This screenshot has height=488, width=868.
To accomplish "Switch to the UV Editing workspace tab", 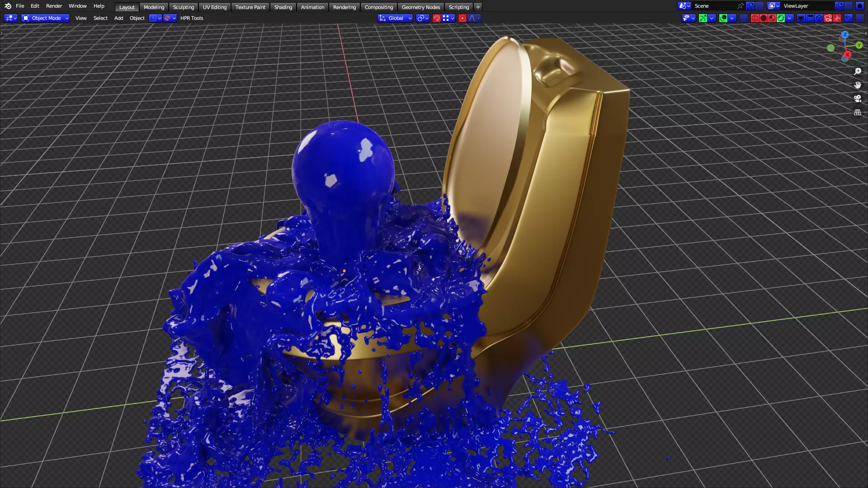I will [215, 7].
